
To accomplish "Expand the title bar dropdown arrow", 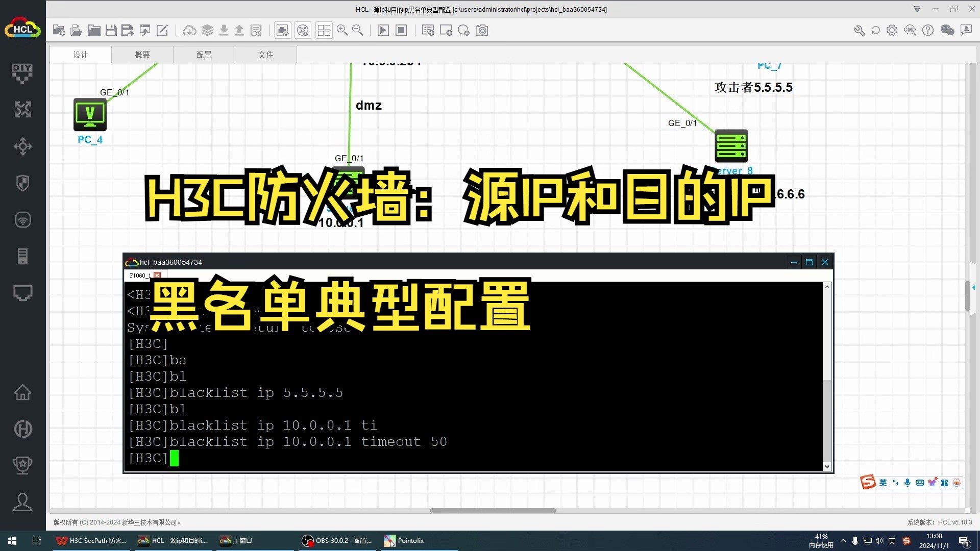I will tap(917, 9).
